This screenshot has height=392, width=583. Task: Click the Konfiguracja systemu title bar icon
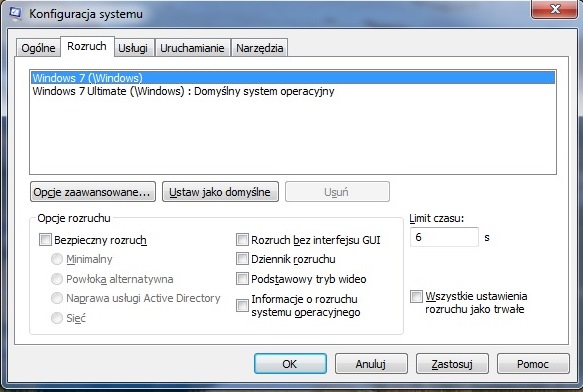[x=15, y=13]
